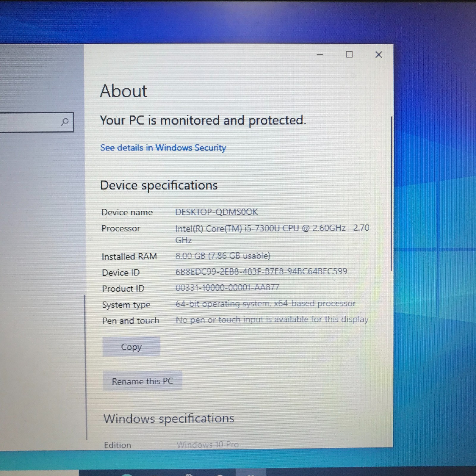This screenshot has height=476, width=476.
Task: Click the vertical scrollbar of About page
Action: [391, 193]
